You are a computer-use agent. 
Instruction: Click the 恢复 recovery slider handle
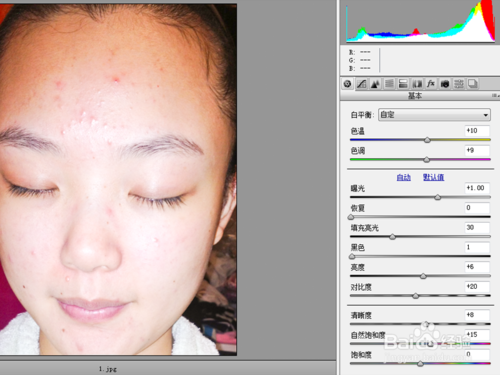(351, 217)
